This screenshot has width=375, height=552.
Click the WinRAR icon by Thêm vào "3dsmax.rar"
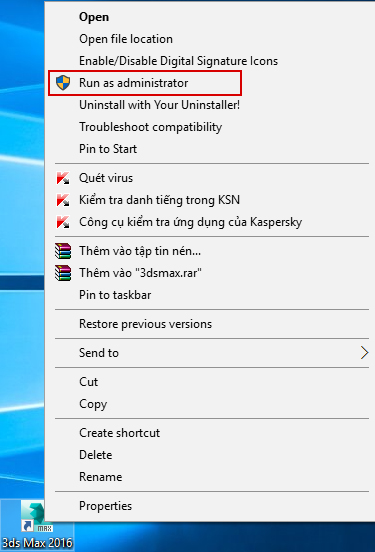click(63, 273)
